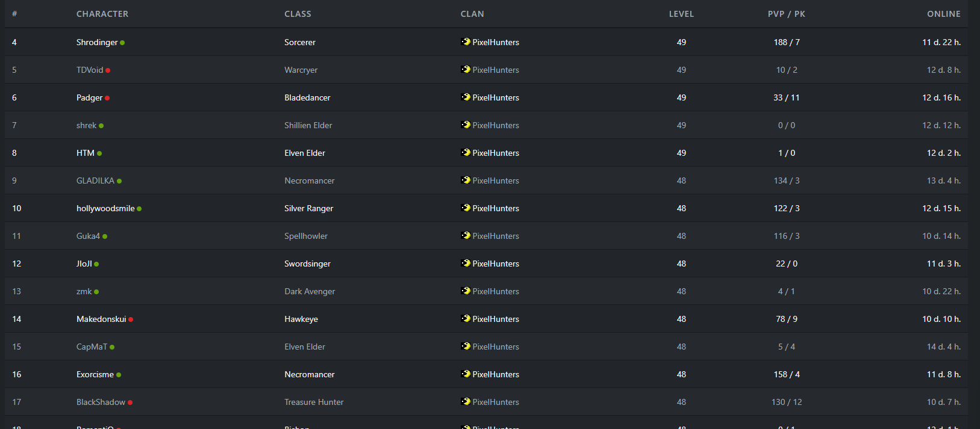The image size is (980, 429).
Task: Select the Guka4 character name
Action: 88,236
